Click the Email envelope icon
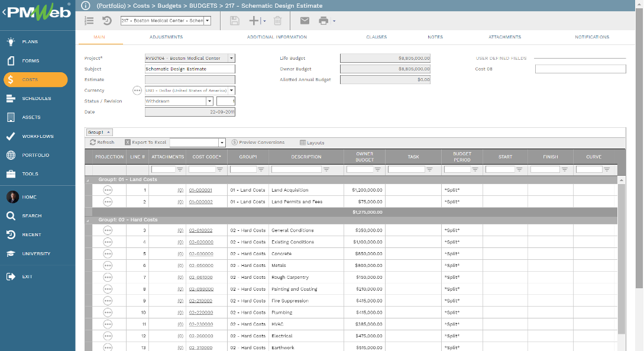The width and height of the screenshot is (644, 351). click(305, 21)
